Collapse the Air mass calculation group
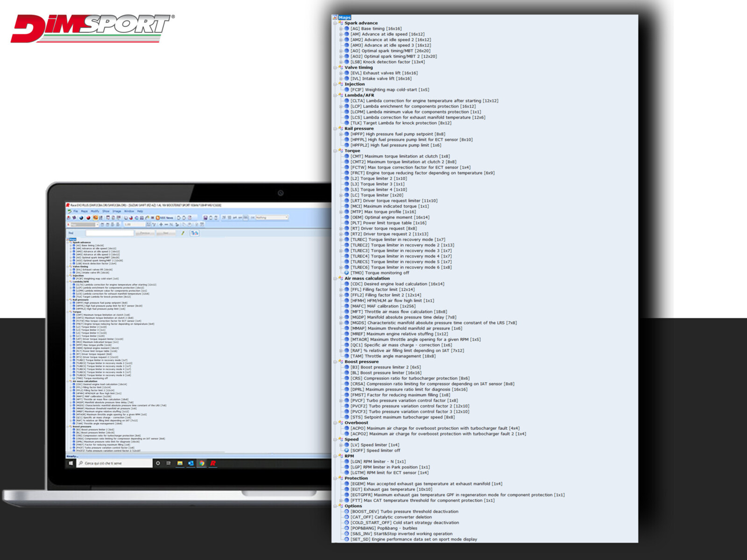Screen dimensions: 747x560 (x=335, y=279)
